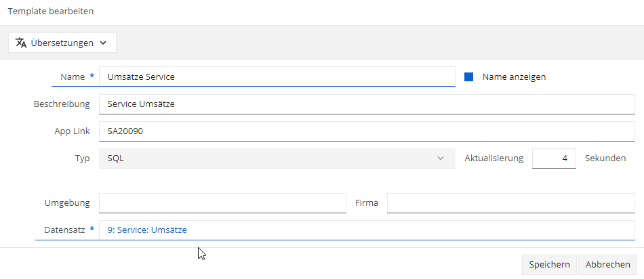Click the empty Umgebung field
This screenshot has height=279, width=644.
point(222,203)
